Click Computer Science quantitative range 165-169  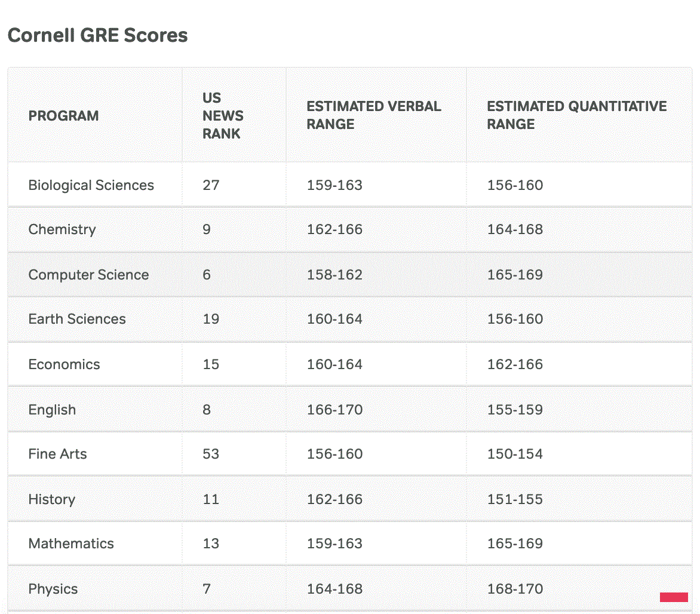click(x=515, y=275)
